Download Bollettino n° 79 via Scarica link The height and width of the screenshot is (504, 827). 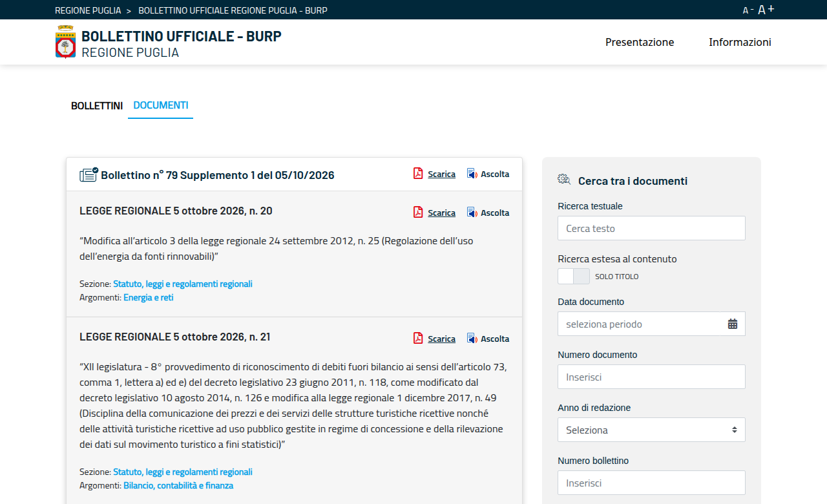click(x=441, y=174)
